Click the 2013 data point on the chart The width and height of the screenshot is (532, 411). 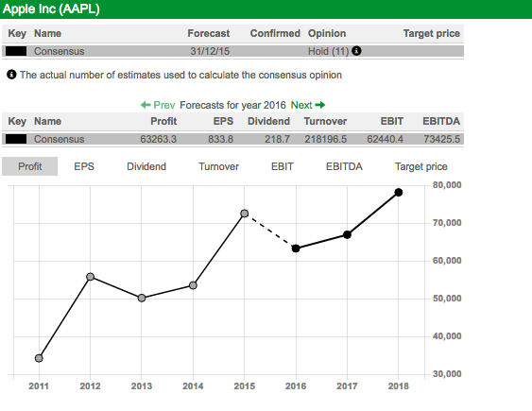click(x=142, y=298)
